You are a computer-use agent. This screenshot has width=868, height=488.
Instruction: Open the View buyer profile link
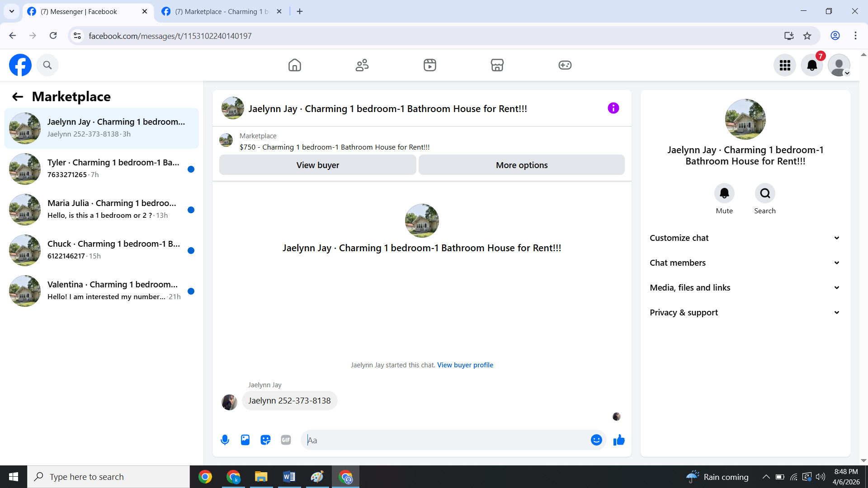pyautogui.click(x=465, y=365)
